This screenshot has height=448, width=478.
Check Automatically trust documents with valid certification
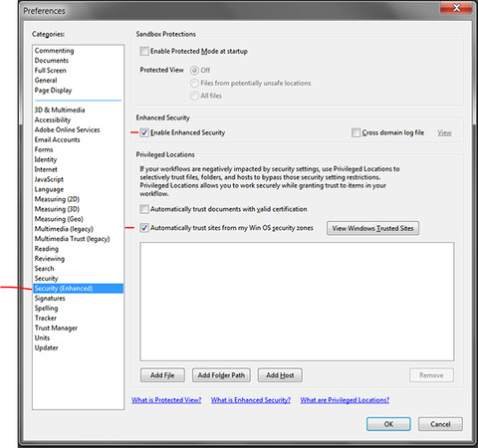pos(144,209)
